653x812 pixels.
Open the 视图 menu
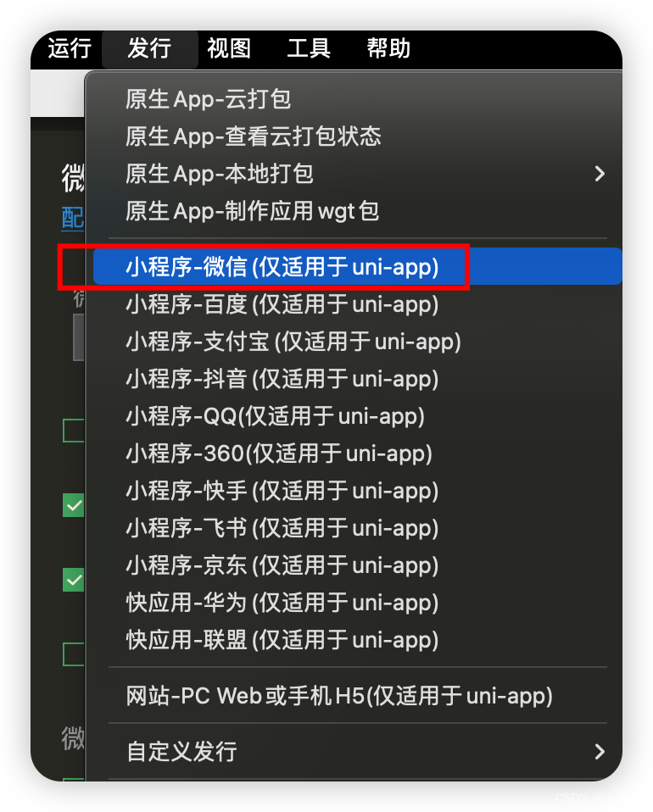[229, 48]
